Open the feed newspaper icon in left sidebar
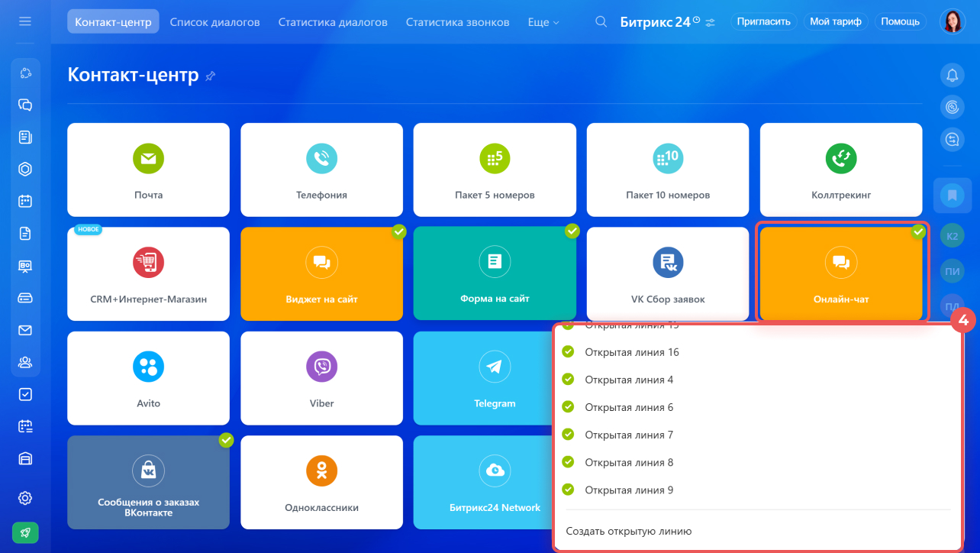 coord(25,137)
